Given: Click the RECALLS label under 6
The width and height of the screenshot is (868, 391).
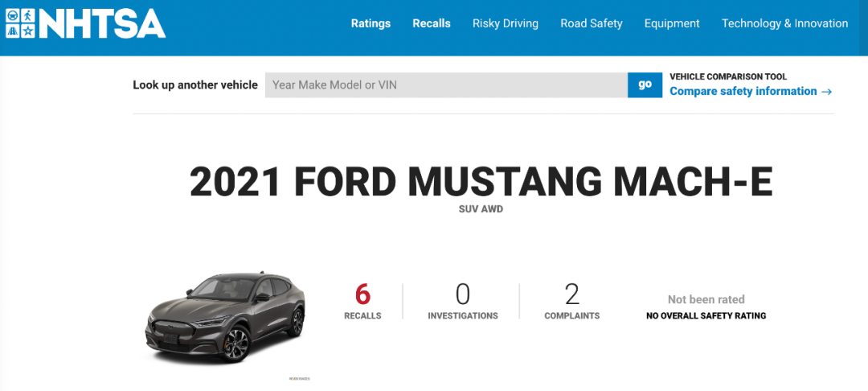Looking at the screenshot, I should pos(362,316).
